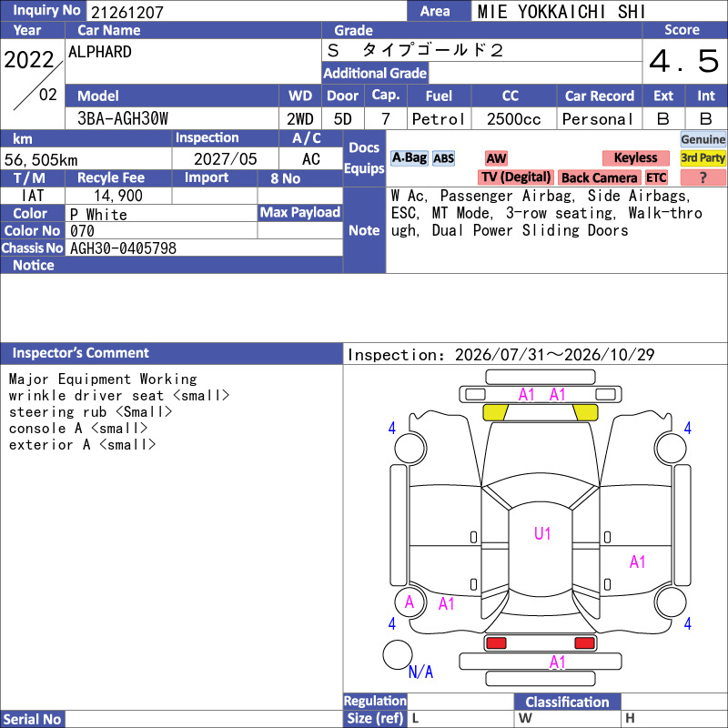The width and height of the screenshot is (728, 728).
Task: Click the color number 070
Action: pyautogui.click(x=82, y=231)
